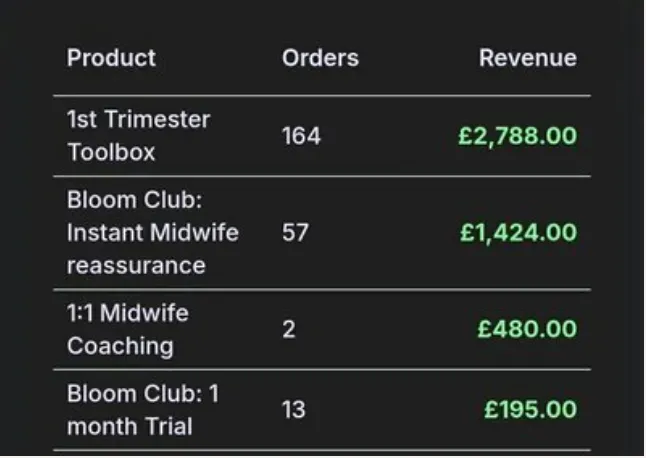Sort by the Orders column header
The height and width of the screenshot is (458, 646).
tap(320, 58)
